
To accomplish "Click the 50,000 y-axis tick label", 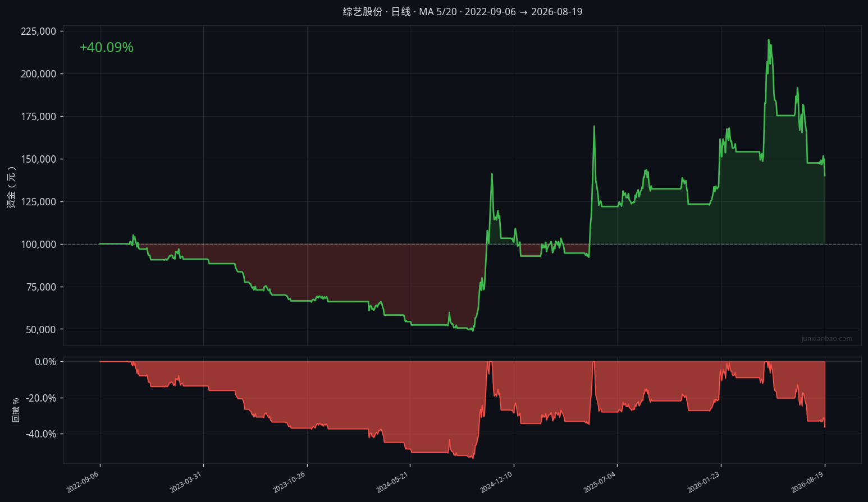I will pos(41,330).
